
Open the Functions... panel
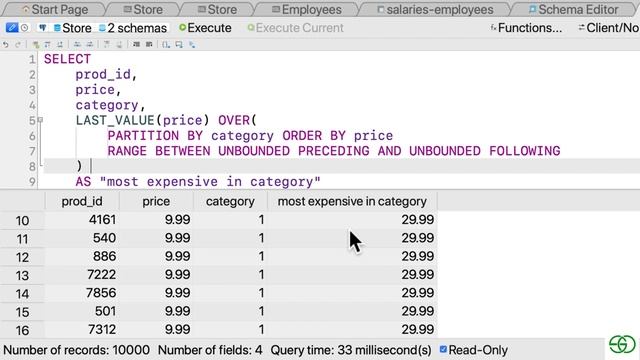[526, 28]
